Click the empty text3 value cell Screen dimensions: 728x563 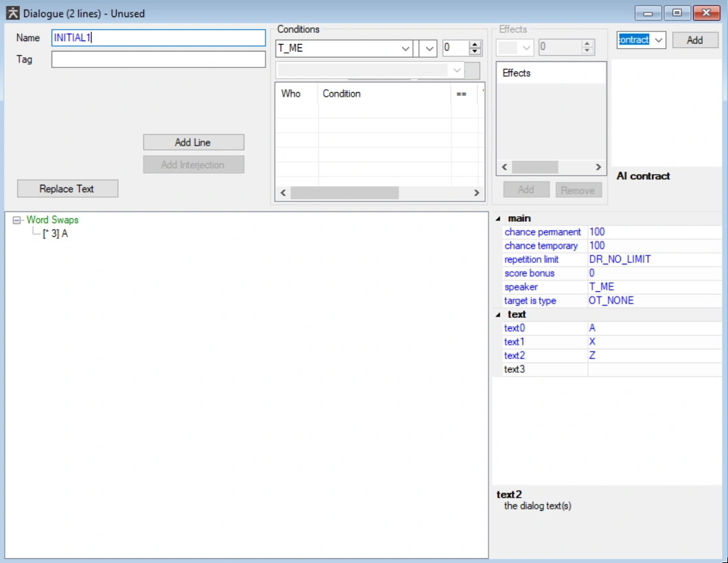654,369
